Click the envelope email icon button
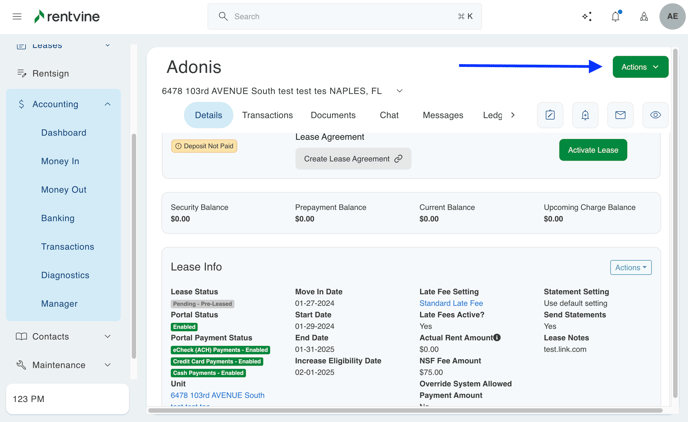The width and height of the screenshot is (688, 422). coord(620,115)
